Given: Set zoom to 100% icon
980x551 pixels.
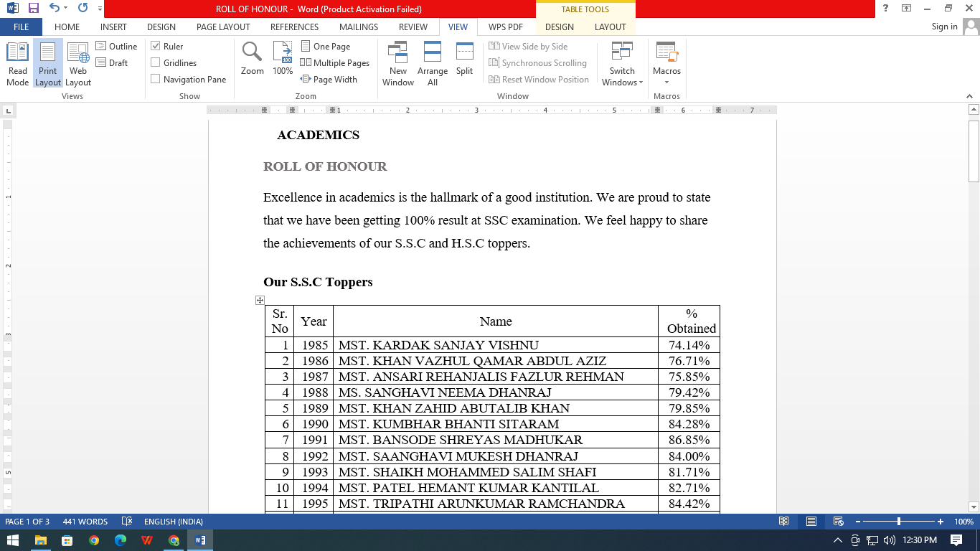Looking at the screenshot, I should tap(283, 59).
